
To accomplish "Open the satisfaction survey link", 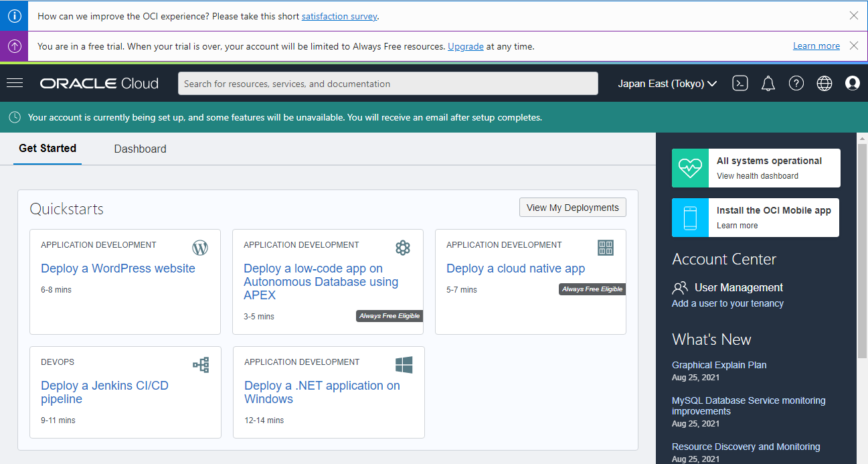I will click(339, 16).
